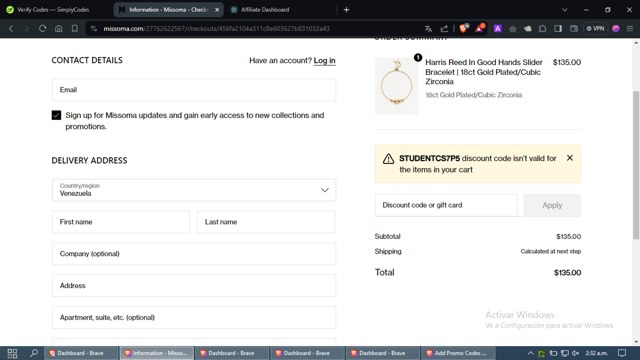
Task: Click the Harris Reed bracelet product title
Action: click(484, 72)
